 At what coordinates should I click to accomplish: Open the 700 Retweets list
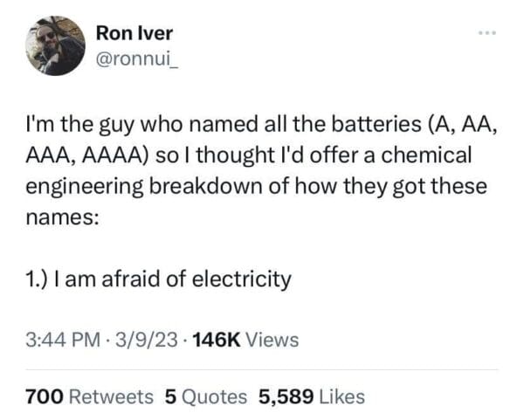pyautogui.click(x=90, y=396)
